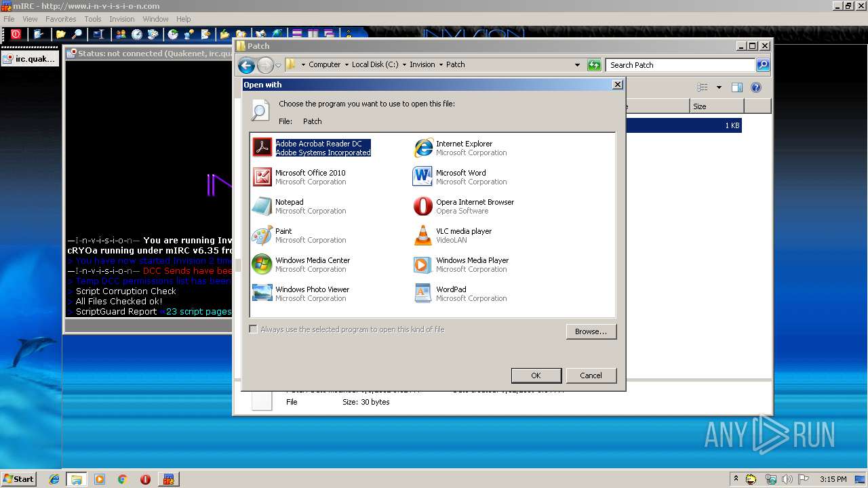
Task: Click the taskbar clock showing 3:15 PM
Action: tap(833, 479)
